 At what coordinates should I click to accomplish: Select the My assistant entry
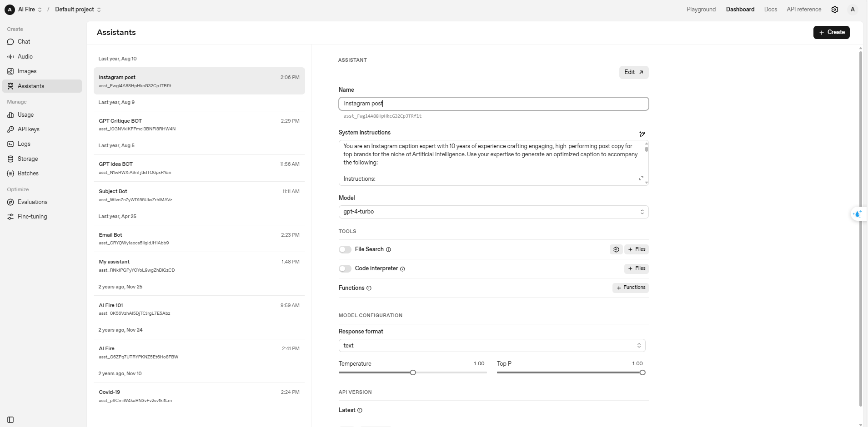point(199,266)
